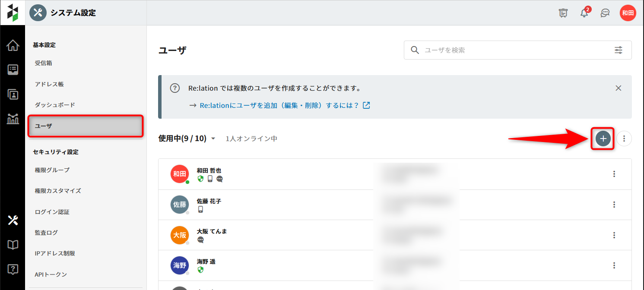Click the ユーザを検索 search field
644x290 pixels.
tap(514, 50)
